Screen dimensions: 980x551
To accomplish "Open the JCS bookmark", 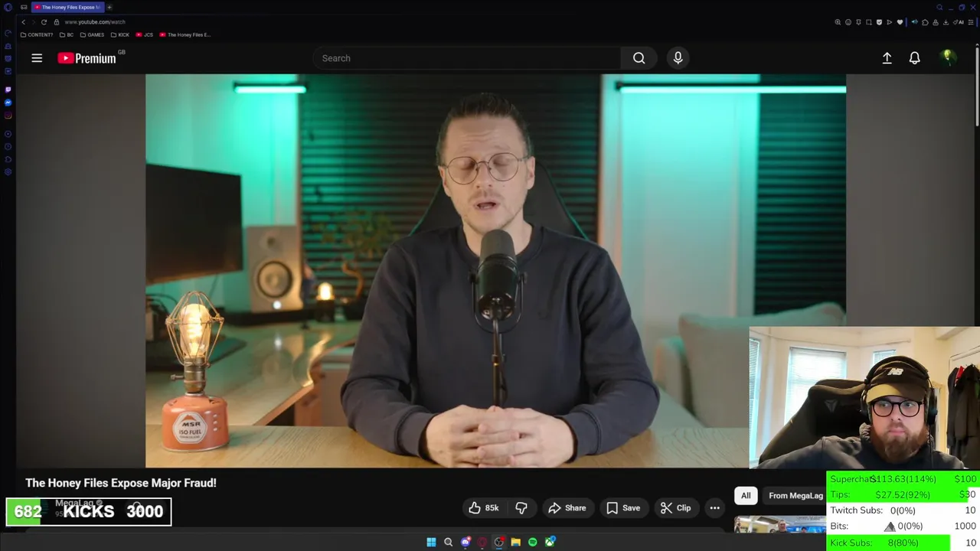I will tap(145, 34).
